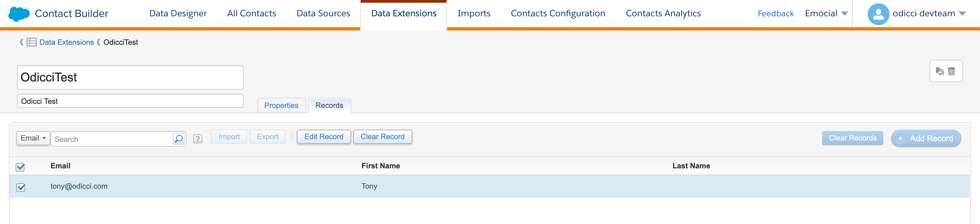Click the copy data extension icon
Viewport: 980px width, 224px height.
(940, 71)
